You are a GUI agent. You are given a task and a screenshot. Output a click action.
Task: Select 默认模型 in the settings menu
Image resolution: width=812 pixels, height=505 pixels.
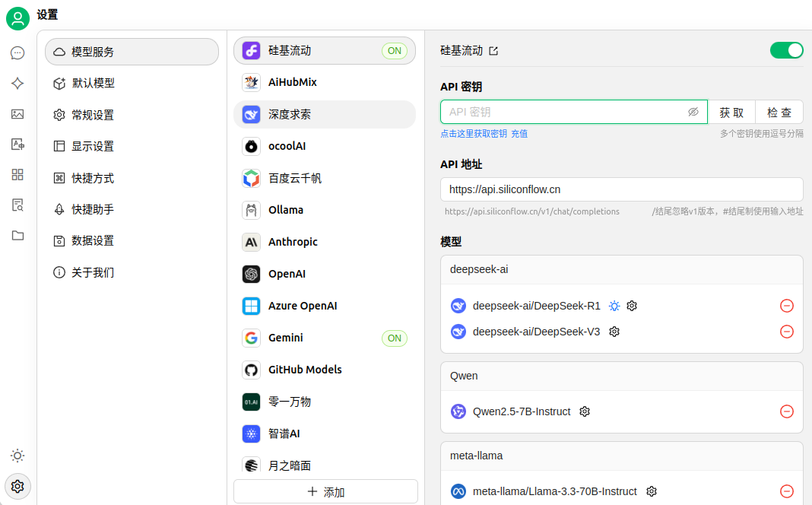coord(93,83)
